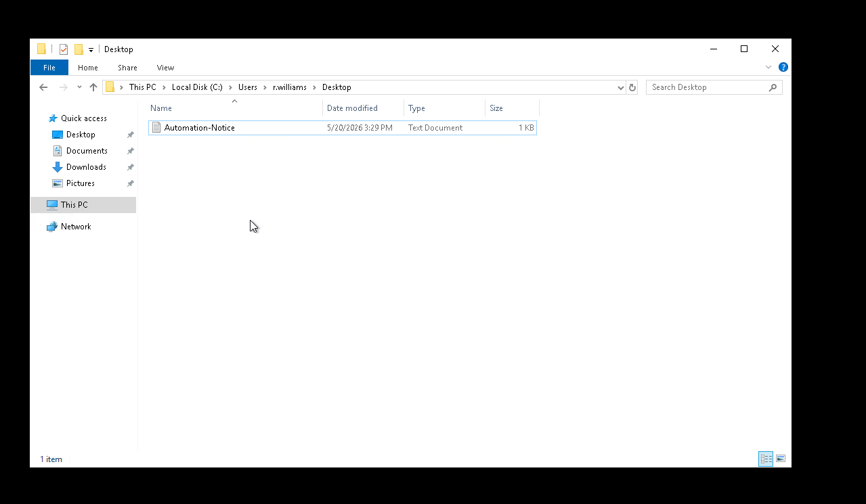Click the New folder quick access icon

tap(79, 49)
